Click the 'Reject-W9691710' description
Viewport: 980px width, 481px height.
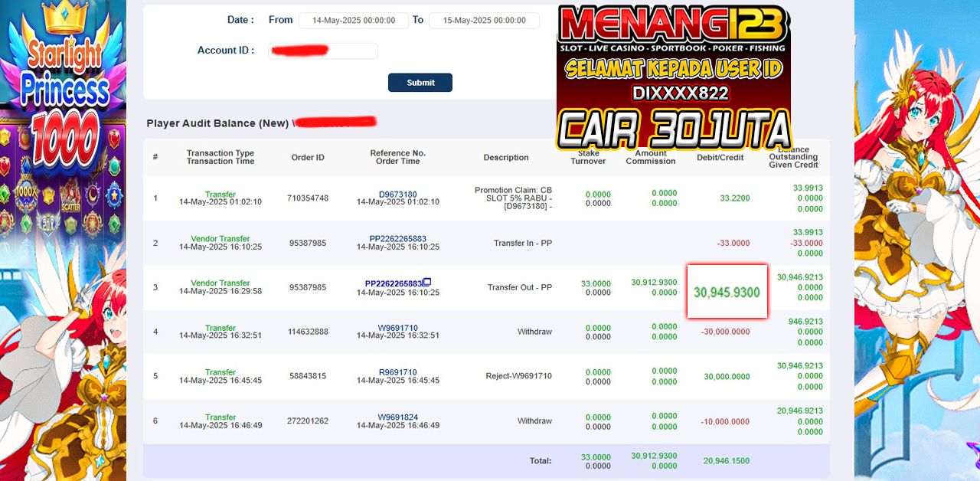(x=519, y=376)
